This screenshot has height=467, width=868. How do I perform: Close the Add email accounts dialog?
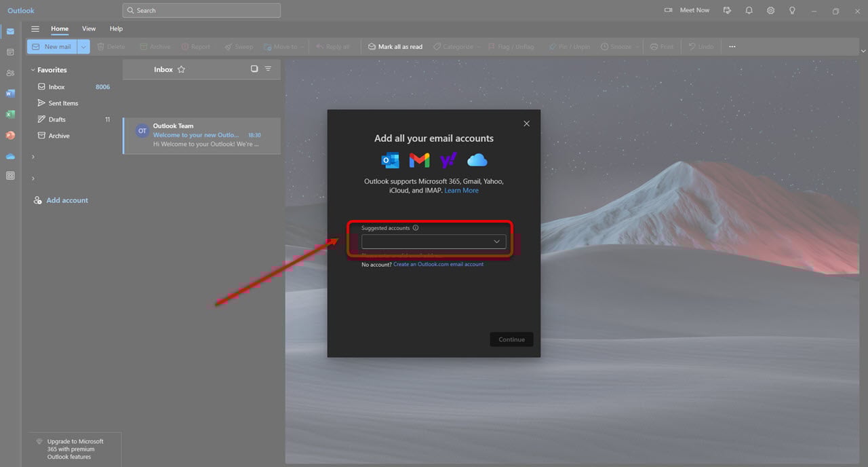[x=526, y=124]
